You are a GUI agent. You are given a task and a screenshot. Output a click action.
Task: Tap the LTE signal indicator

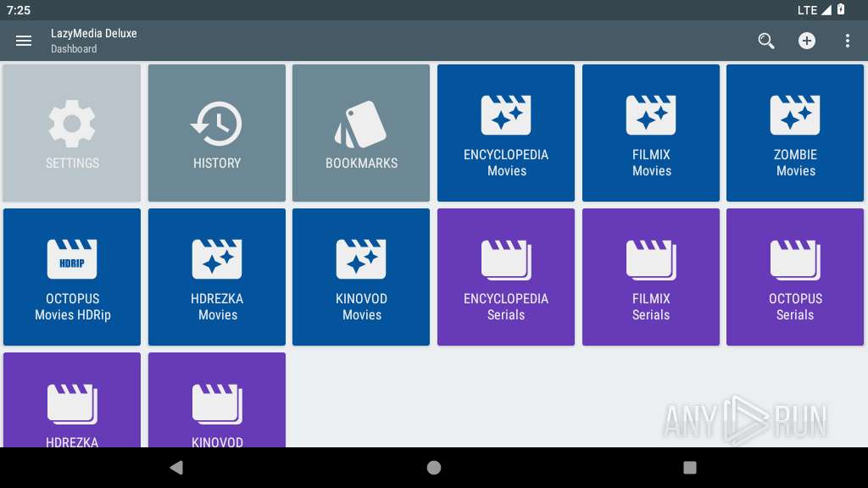point(814,10)
